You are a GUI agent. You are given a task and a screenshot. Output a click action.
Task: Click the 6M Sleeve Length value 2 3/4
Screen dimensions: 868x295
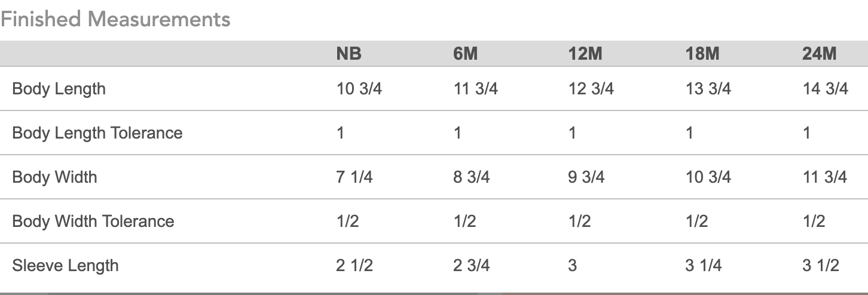(471, 265)
